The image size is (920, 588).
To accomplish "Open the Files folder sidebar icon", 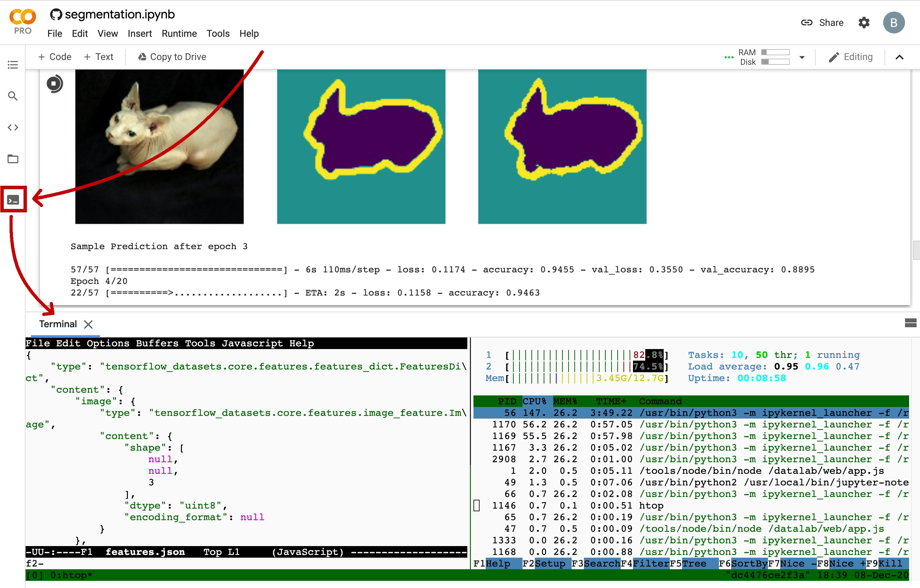I will 13,159.
